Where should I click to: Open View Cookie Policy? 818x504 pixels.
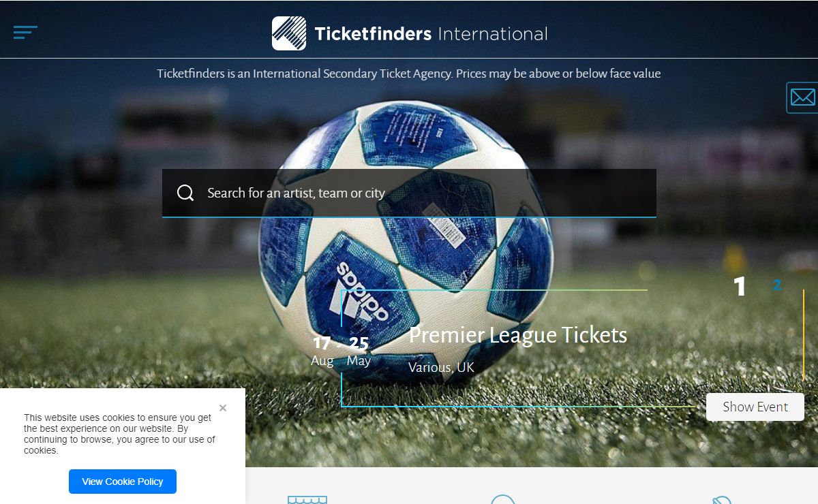123,482
